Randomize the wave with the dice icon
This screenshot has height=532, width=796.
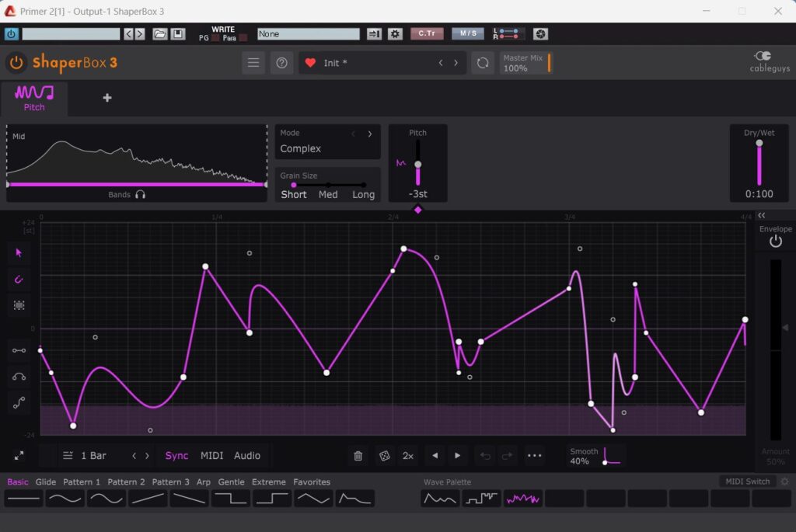click(x=384, y=456)
